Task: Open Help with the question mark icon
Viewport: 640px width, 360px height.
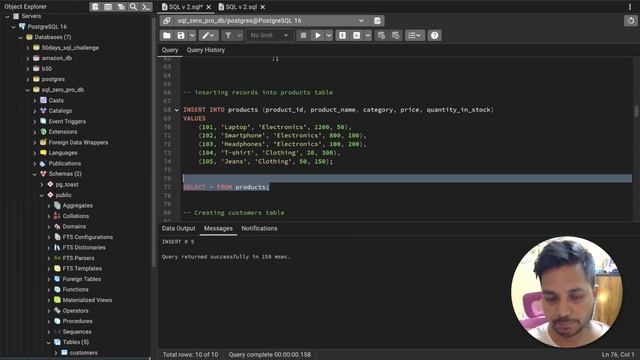Action: 434,36
